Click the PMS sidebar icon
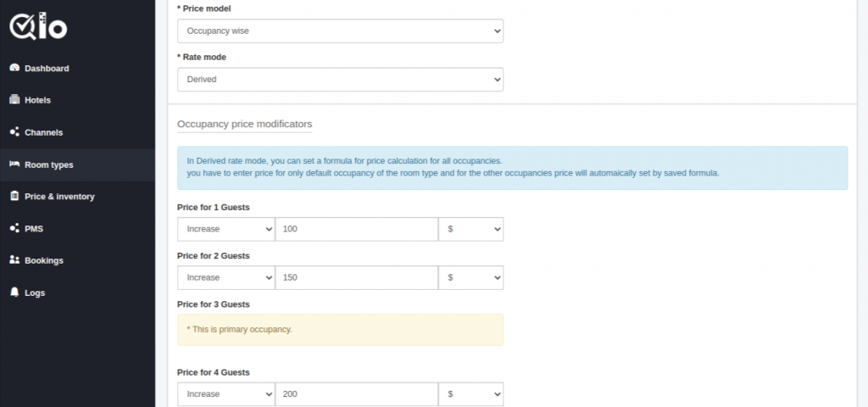The image size is (868, 407). (x=14, y=228)
